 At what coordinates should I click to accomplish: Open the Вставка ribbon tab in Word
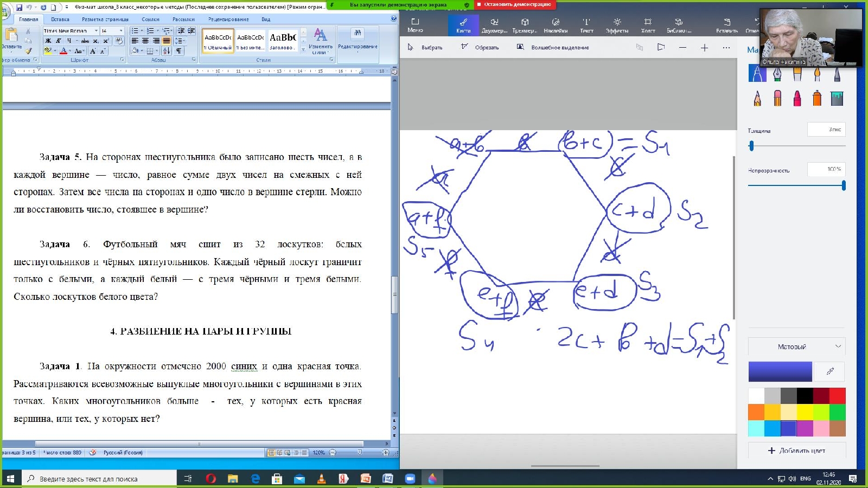coord(60,19)
